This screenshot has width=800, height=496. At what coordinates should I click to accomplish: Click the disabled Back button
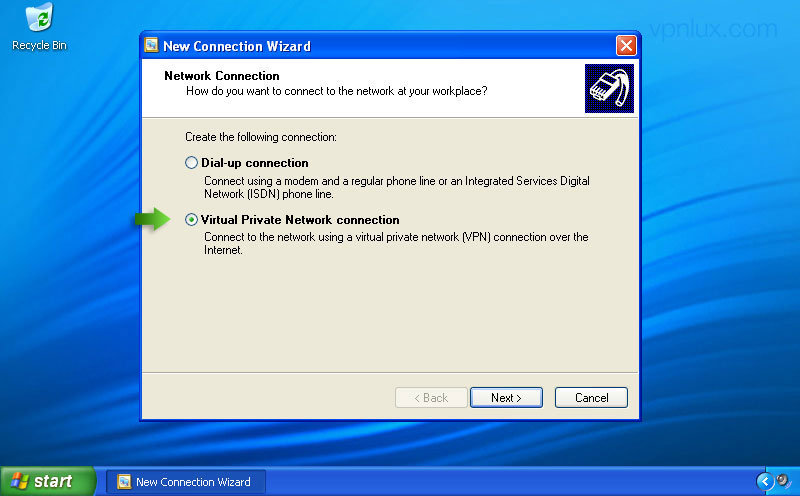(x=431, y=398)
